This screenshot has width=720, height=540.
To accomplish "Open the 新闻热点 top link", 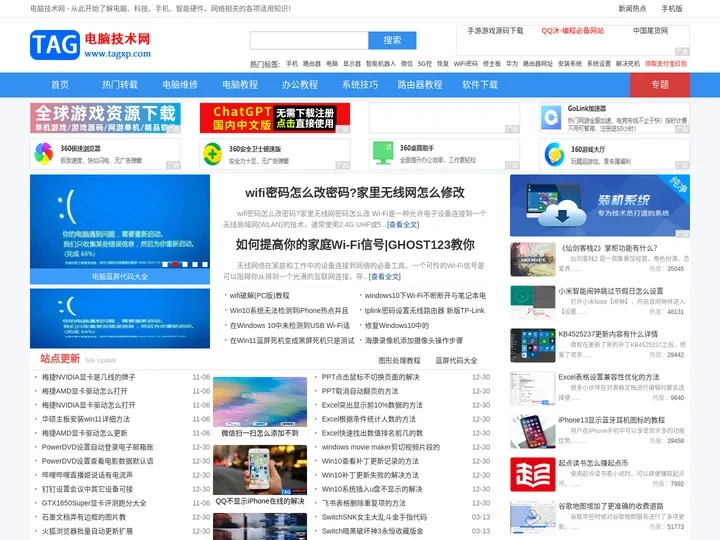I will click(632, 8).
